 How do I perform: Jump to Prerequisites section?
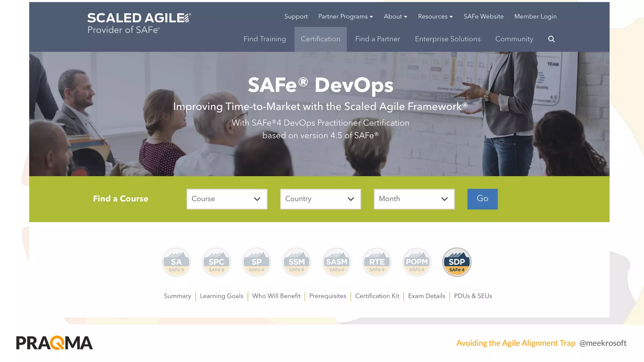tap(328, 296)
